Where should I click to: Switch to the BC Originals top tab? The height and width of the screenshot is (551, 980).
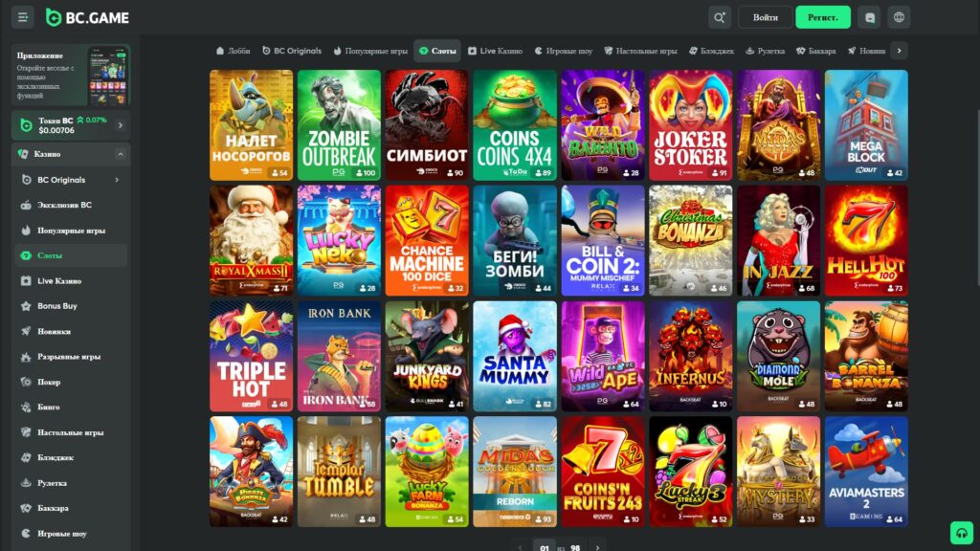pyautogui.click(x=292, y=51)
